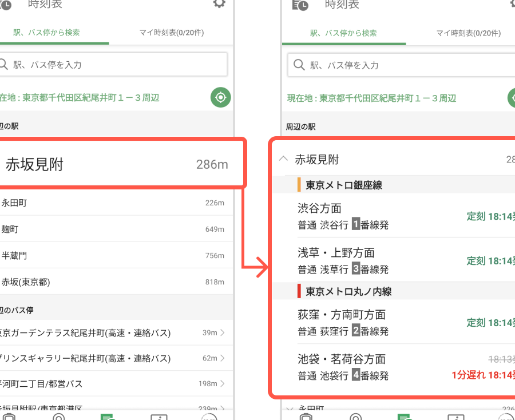
Task: Select マイ時刻表(0/20件) tab in left screen
Action: point(172,33)
